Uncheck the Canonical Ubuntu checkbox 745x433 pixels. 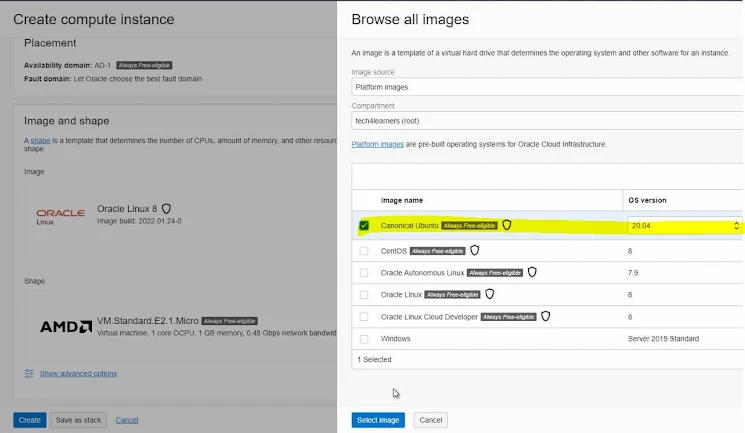pos(364,225)
